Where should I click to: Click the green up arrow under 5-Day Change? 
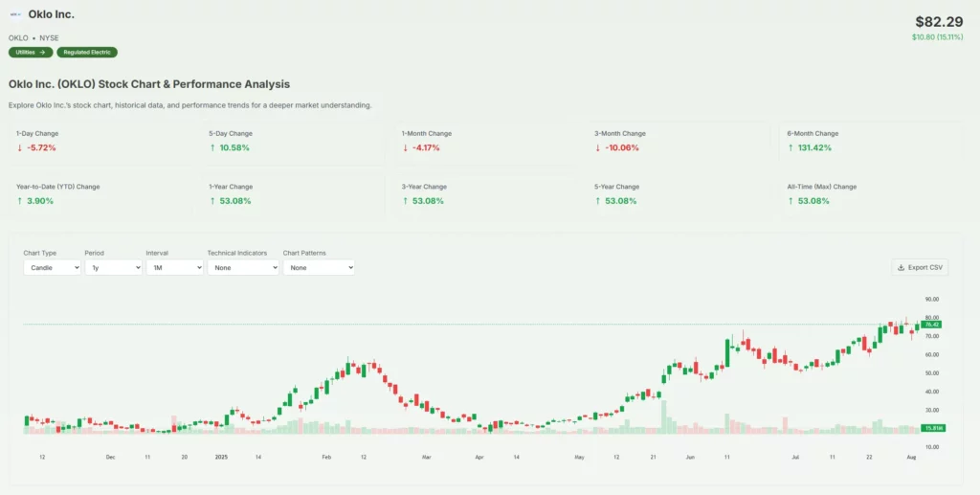[212, 147]
